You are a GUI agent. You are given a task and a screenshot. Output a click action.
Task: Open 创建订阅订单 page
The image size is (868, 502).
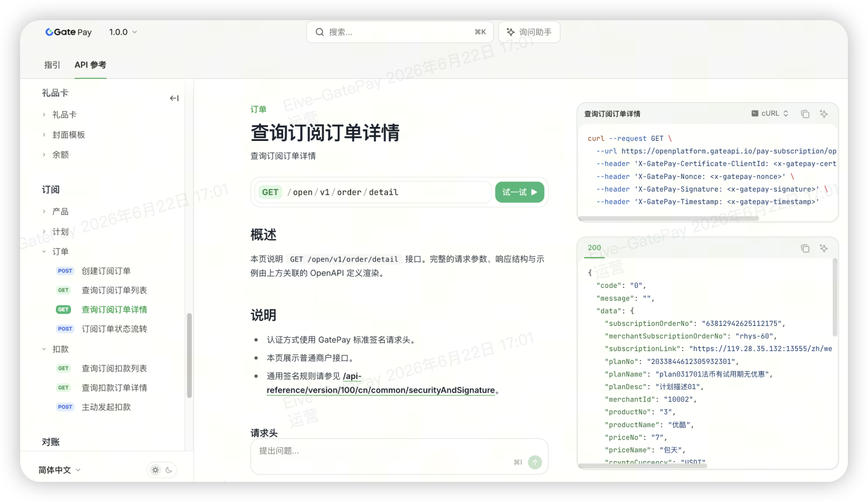point(106,271)
